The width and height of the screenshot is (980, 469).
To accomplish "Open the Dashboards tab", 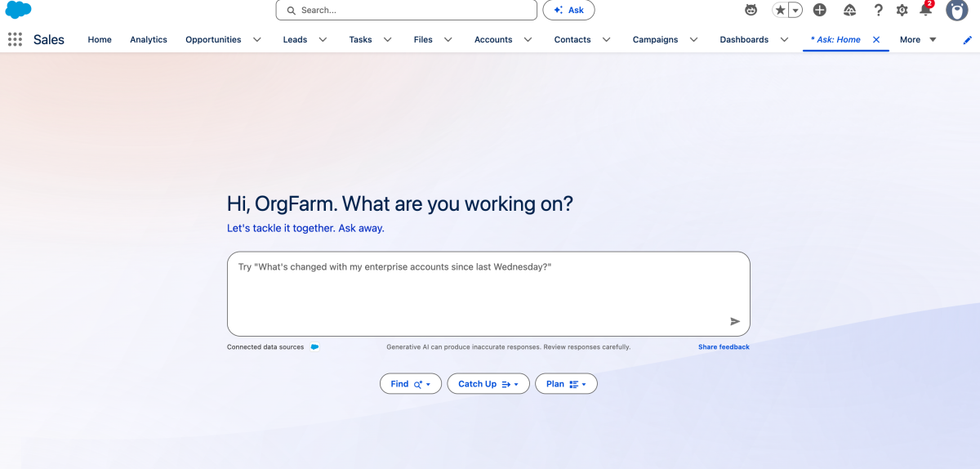I will (744, 39).
